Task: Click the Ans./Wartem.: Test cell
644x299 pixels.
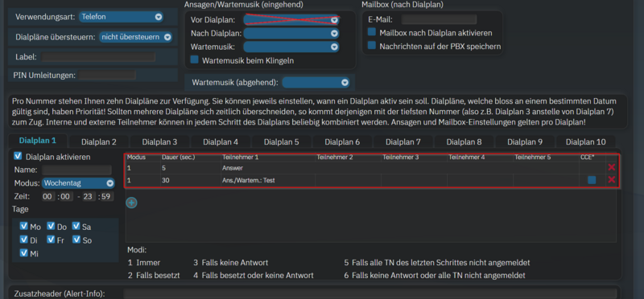Action: click(x=268, y=180)
